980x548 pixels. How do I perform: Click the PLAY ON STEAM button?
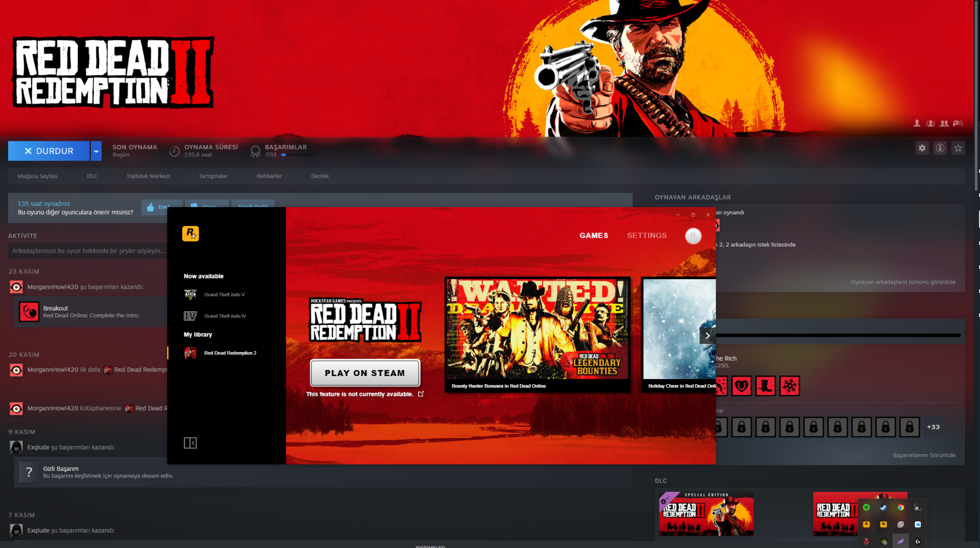click(365, 373)
